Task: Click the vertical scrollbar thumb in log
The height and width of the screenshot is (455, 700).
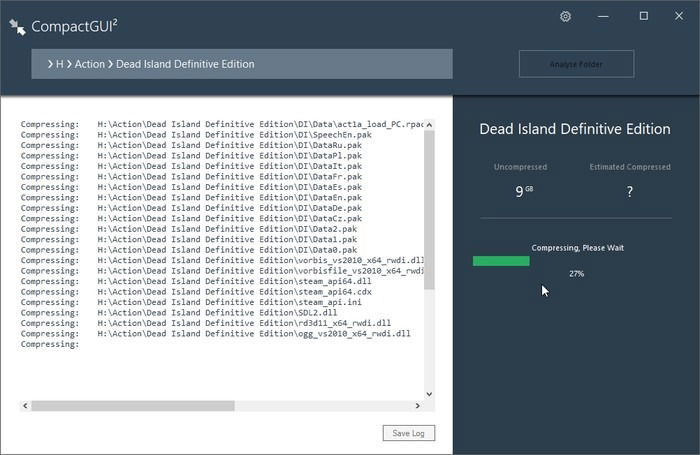Action: 429,210
